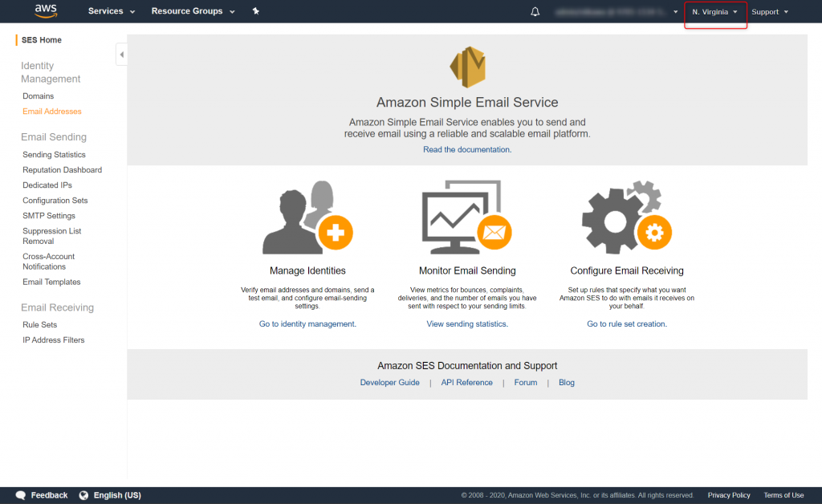Select Email Addresses in the sidebar

pyautogui.click(x=52, y=111)
